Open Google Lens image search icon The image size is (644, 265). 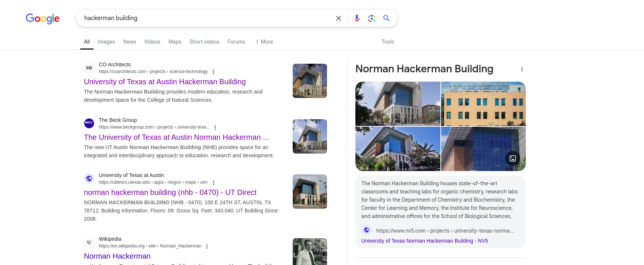[371, 18]
